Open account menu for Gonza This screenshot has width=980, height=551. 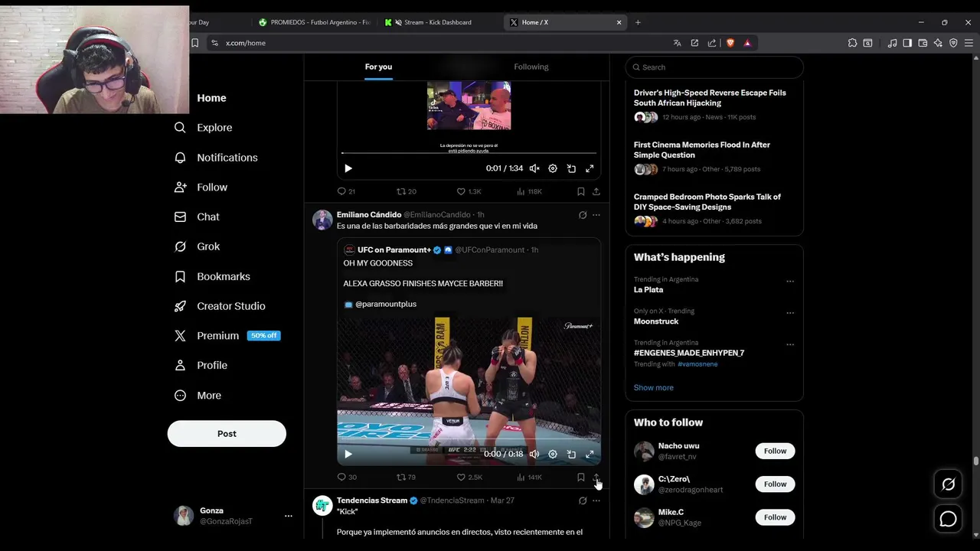[x=234, y=516]
